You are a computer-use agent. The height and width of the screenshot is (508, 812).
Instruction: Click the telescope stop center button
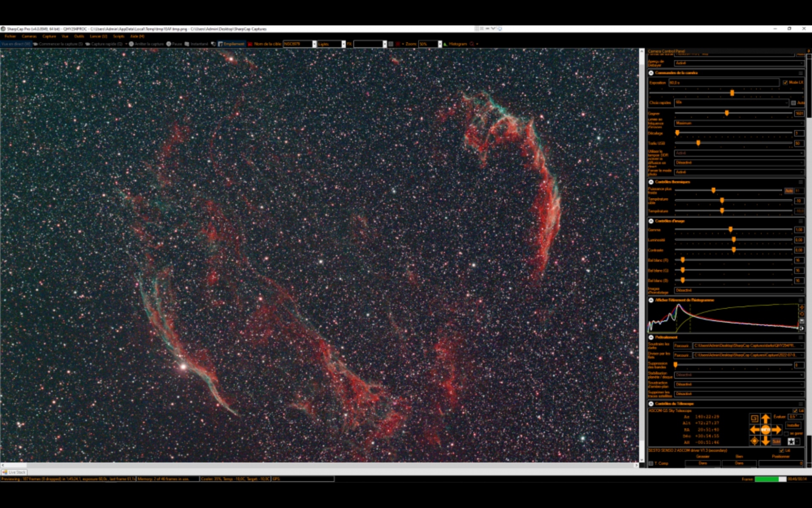click(x=765, y=430)
